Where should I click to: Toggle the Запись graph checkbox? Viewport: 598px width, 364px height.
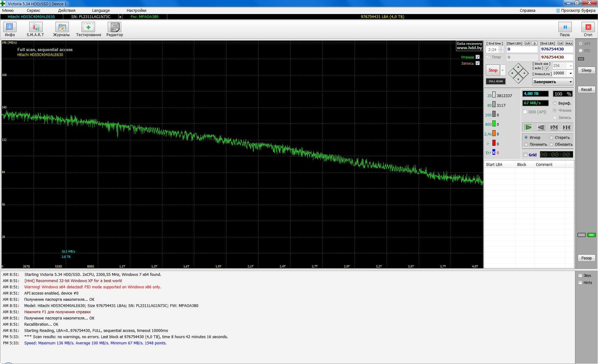477,63
